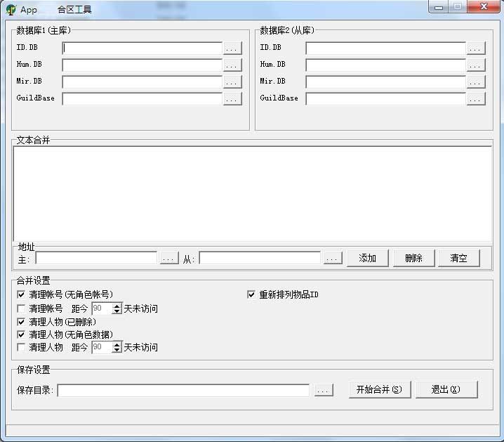Close the 合区工具 window
The image size is (504, 442).
(484, 7)
